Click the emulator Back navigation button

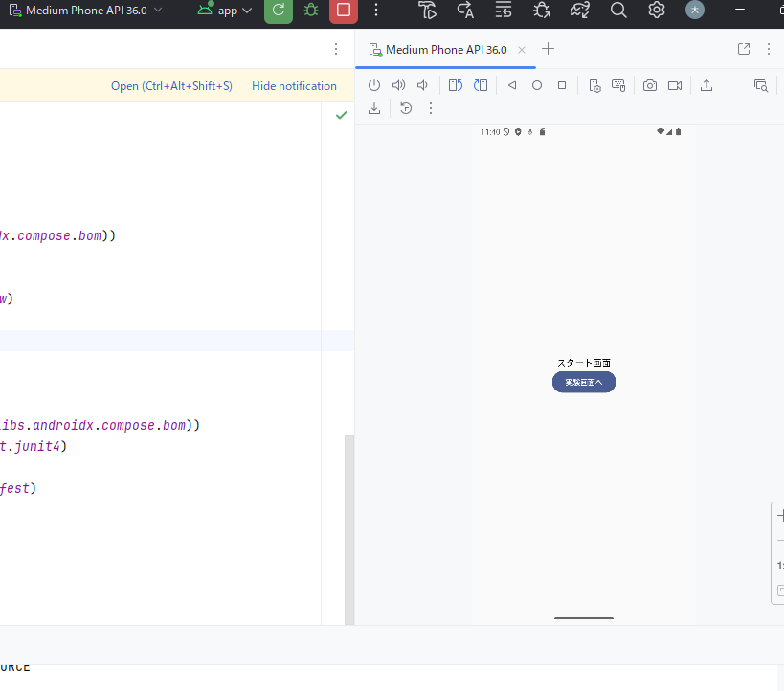coord(512,85)
